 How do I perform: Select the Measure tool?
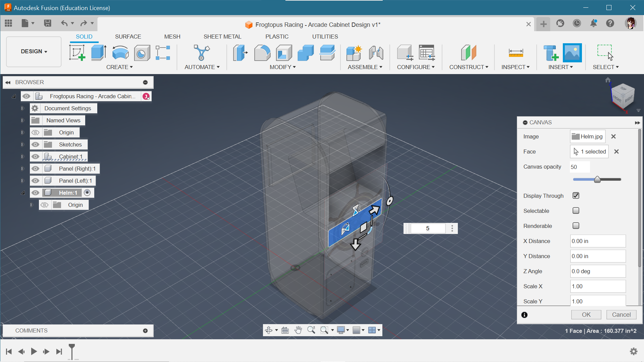[x=516, y=53]
